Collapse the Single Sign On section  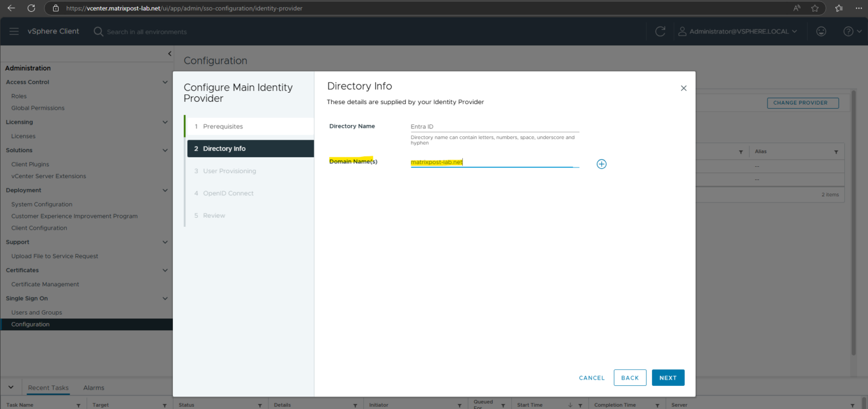[165, 298]
